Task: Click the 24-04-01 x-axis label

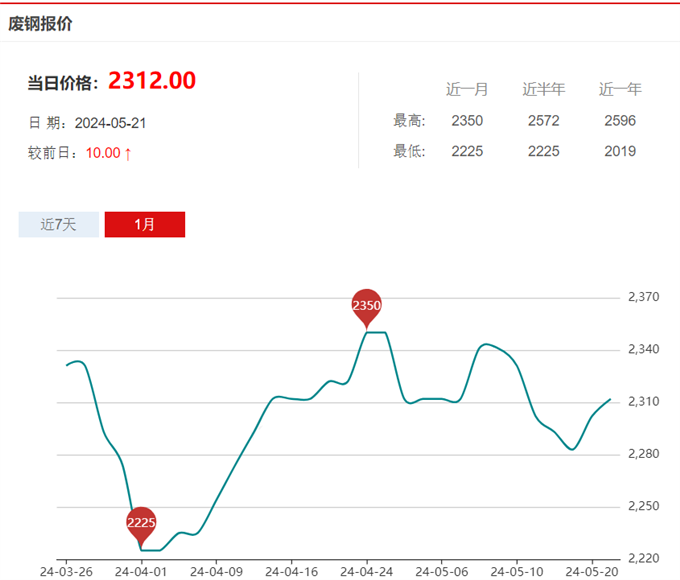Action: click(x=140, y=572)
